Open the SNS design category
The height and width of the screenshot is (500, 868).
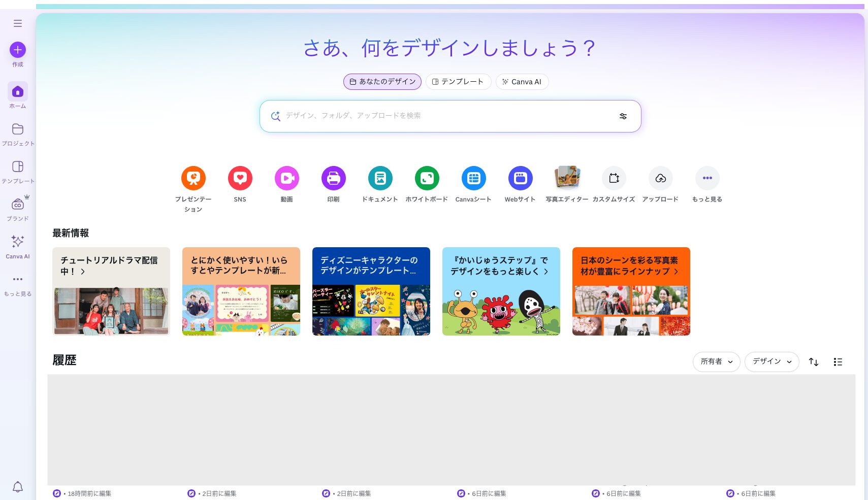pyautogui.click(x=240, y=178)
